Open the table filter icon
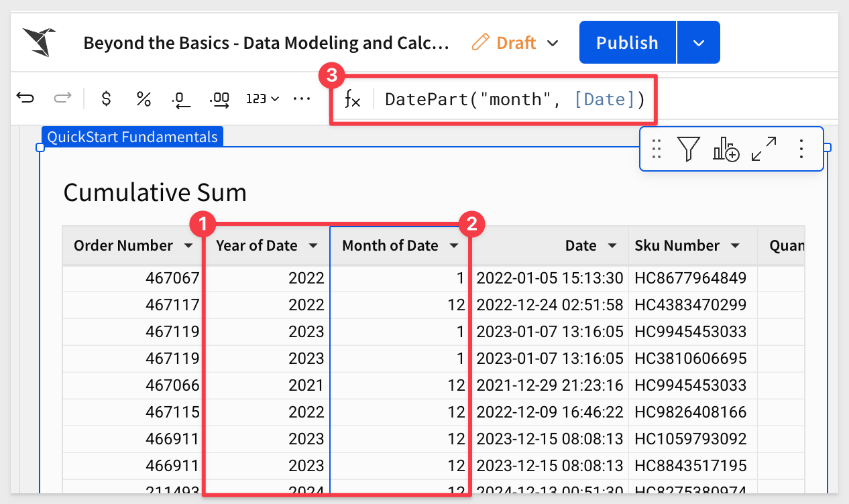This screenshot has height=504, width=849. click(x=689, y=148)
